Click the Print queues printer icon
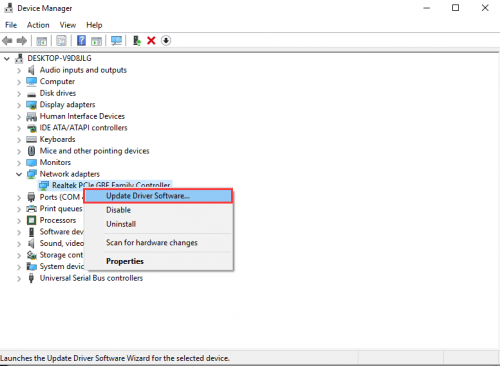 (31, 209)
